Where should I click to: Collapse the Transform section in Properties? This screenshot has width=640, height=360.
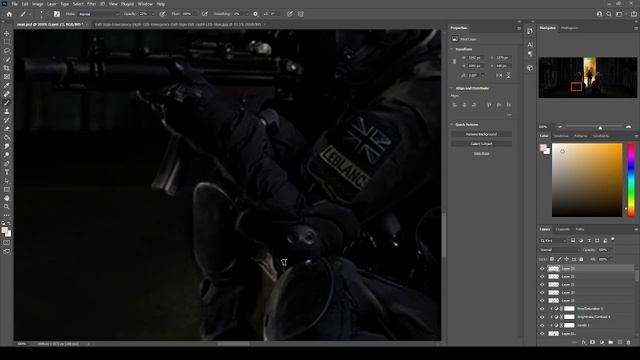pos(452,49)
